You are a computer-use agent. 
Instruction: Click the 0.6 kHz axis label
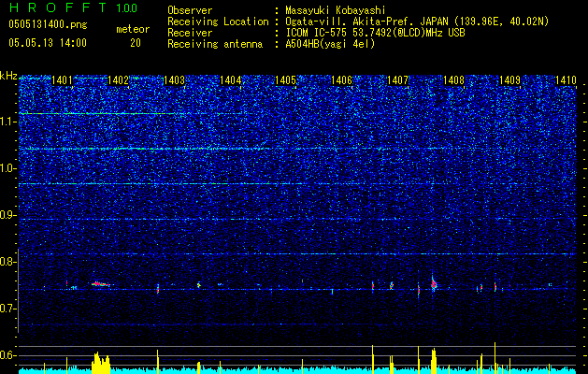(x=8, y=355)
